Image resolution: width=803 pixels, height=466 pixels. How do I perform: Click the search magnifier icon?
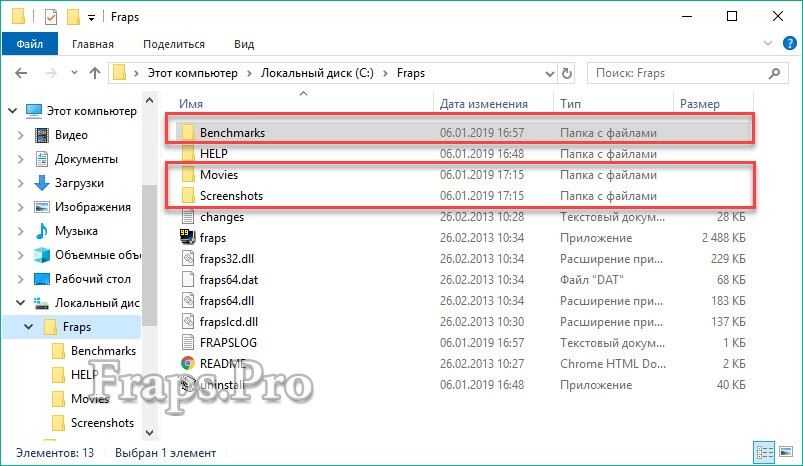tap(775, 73)
